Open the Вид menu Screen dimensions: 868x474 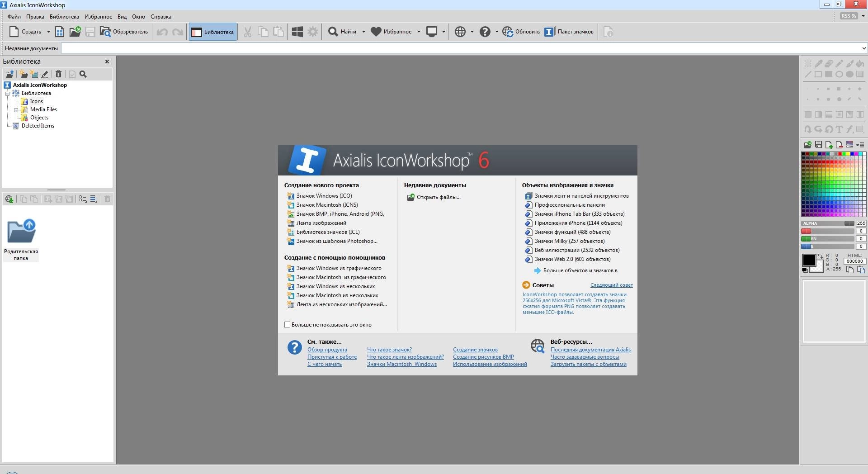tap(122, 17)
